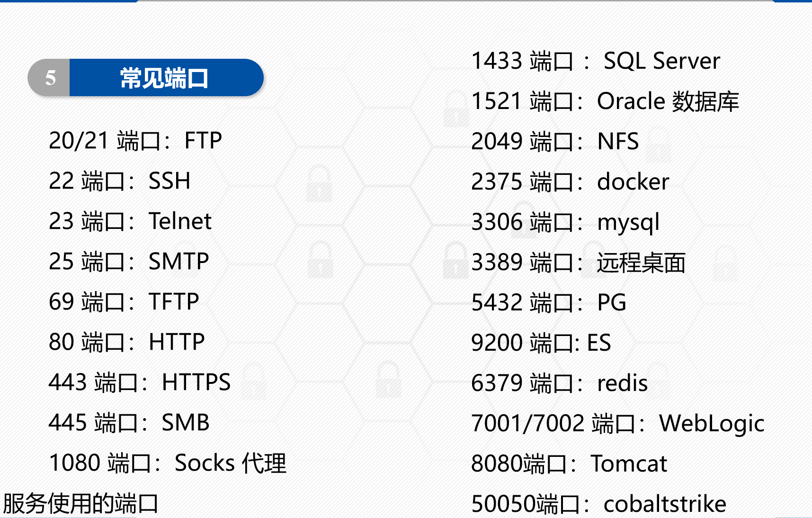Click the 1080 端口 Socks 代理 text
This screenshot has width=812, height=518.
[168, 463]
